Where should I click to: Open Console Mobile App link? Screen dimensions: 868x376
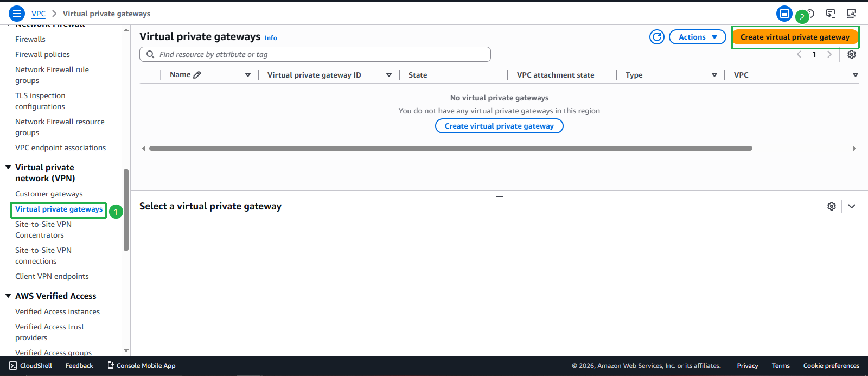(141, 366)
